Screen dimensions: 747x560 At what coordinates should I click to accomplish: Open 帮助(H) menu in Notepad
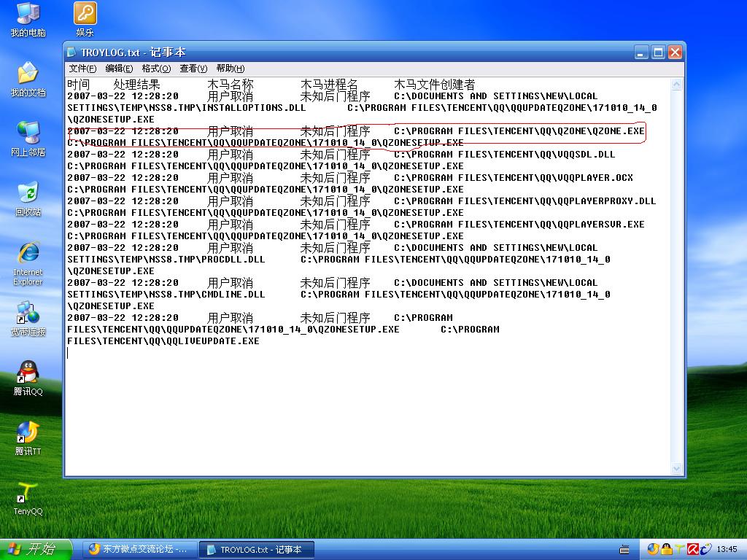(231, 69)
